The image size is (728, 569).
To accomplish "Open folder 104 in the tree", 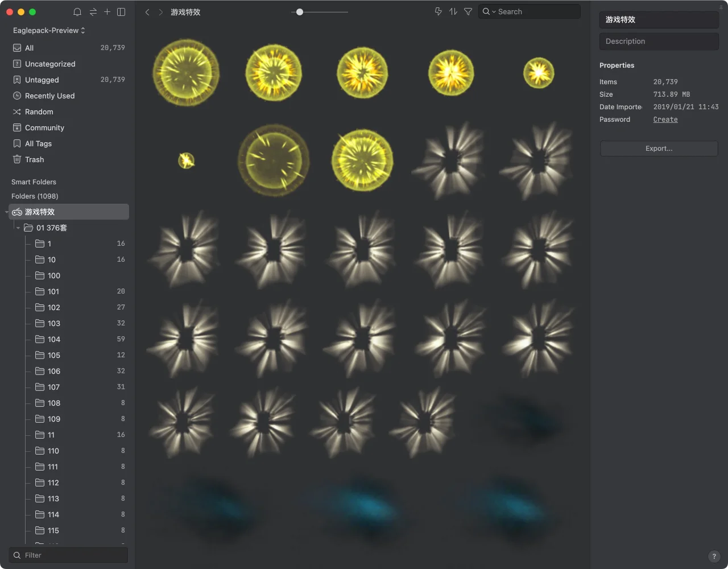I will [x=68, y=339].
